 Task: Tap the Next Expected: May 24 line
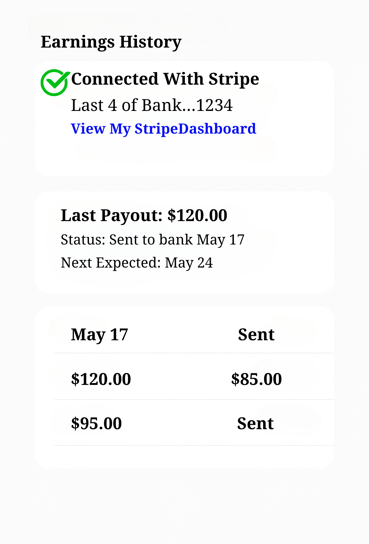[x=137, y=263]
